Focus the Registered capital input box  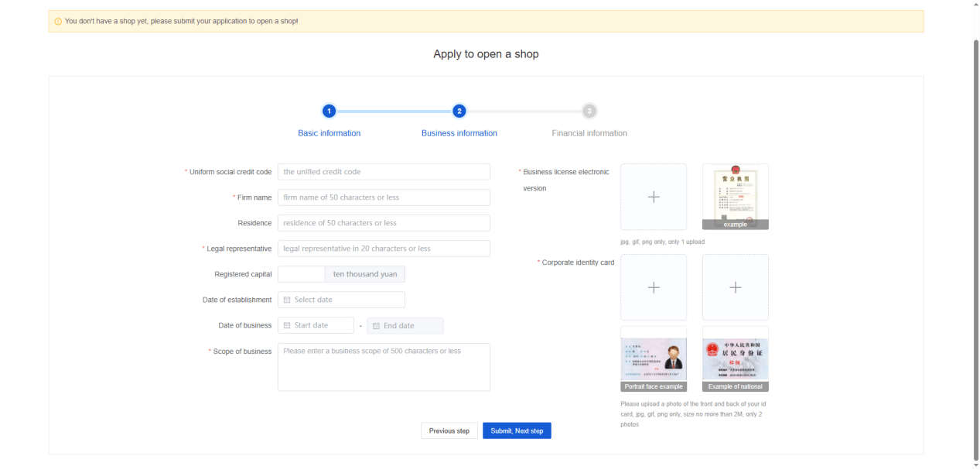[302, 274]
